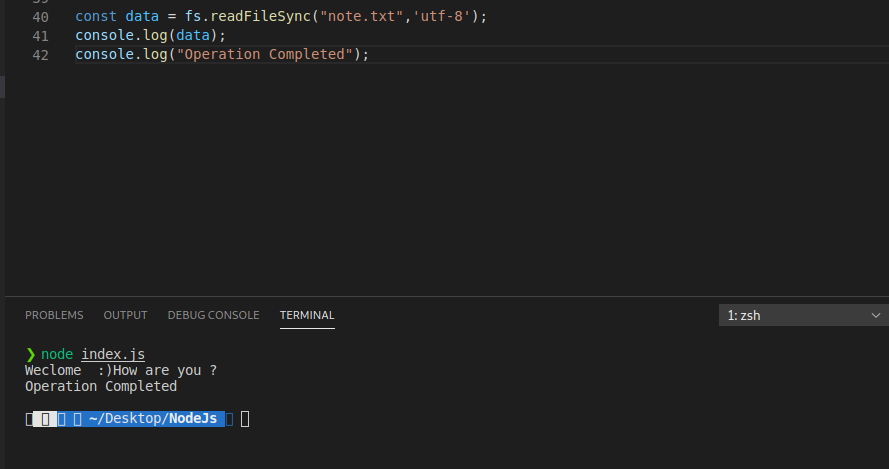Click the terminal cursor box after prompt
Viewport: 889px width, 469px height.
pos(245,419)
